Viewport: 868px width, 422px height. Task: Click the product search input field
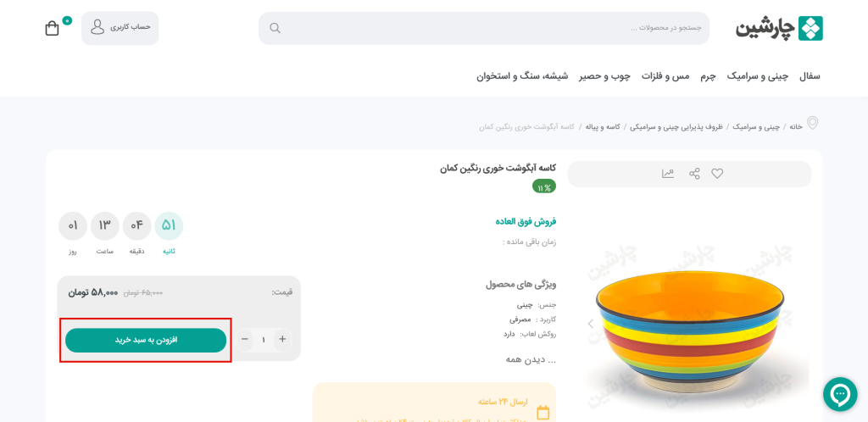coord(484,28)
